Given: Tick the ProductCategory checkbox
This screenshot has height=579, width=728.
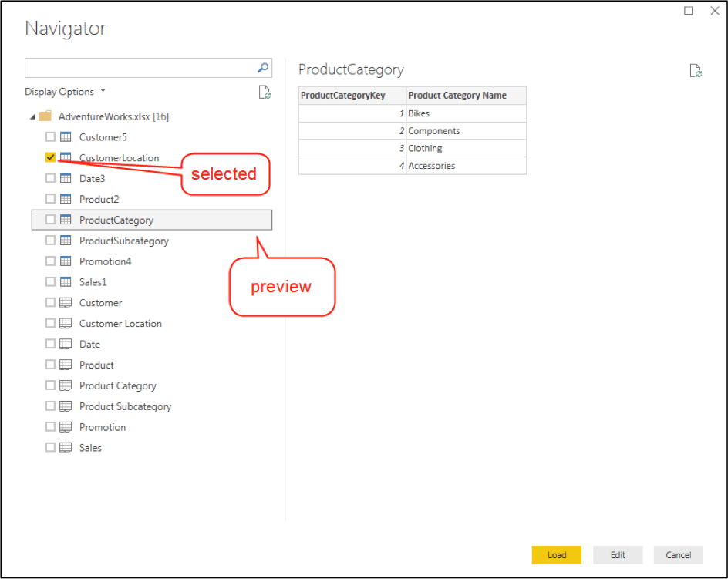Looking at the screenshot, I should [x=50, y=219].
